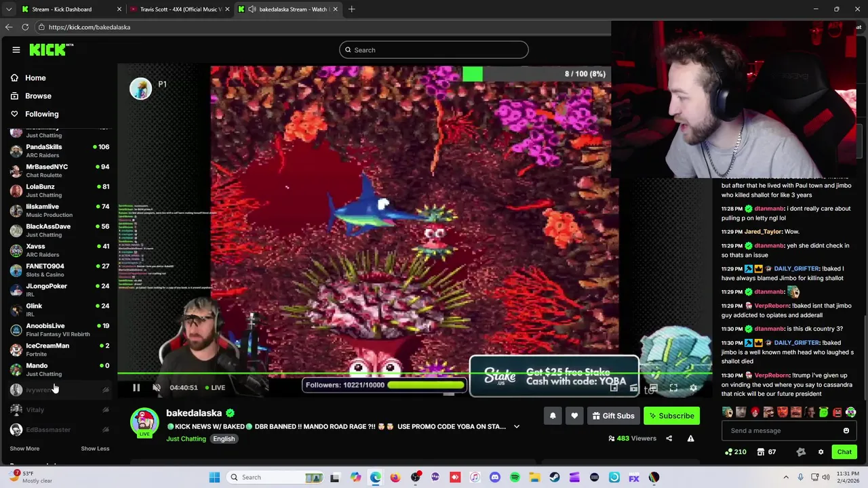Image resolution: width=868 pixels, height=488 pixels.
Task: Open IceCreamMan channel in sidebar
Action: (x=59, y=349)
